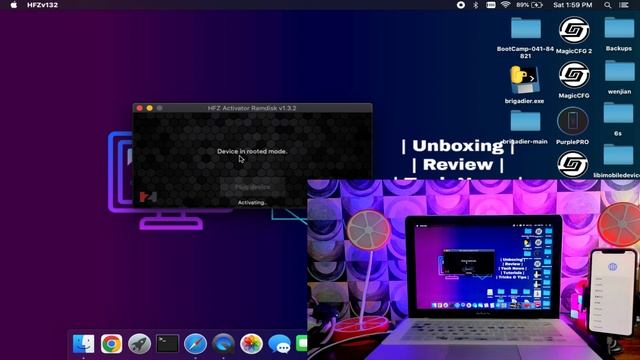
Task: Open Messages from the Dock
Action: click(x=279, y=344)
